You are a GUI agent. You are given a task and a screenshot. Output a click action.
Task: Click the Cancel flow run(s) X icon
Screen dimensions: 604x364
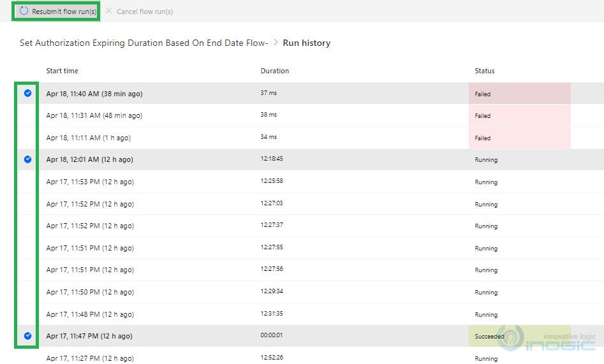coord(109,11)
